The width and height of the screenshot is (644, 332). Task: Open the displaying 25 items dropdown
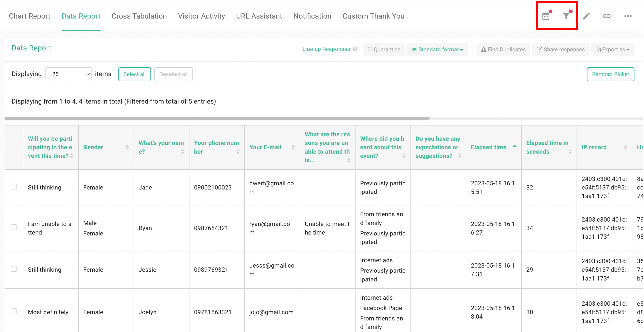click(x=68, y=74)
